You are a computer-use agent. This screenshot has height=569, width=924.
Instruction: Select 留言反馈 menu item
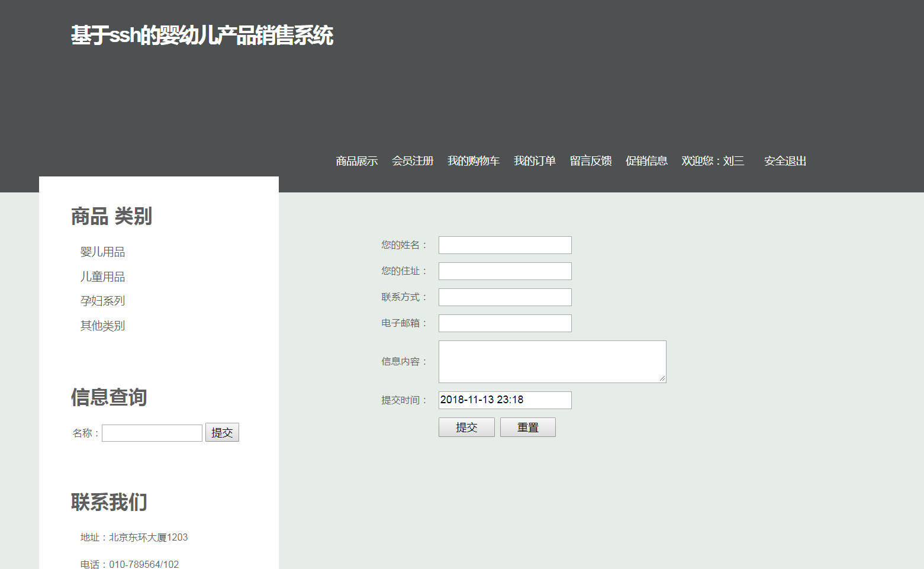click(591, 161)
